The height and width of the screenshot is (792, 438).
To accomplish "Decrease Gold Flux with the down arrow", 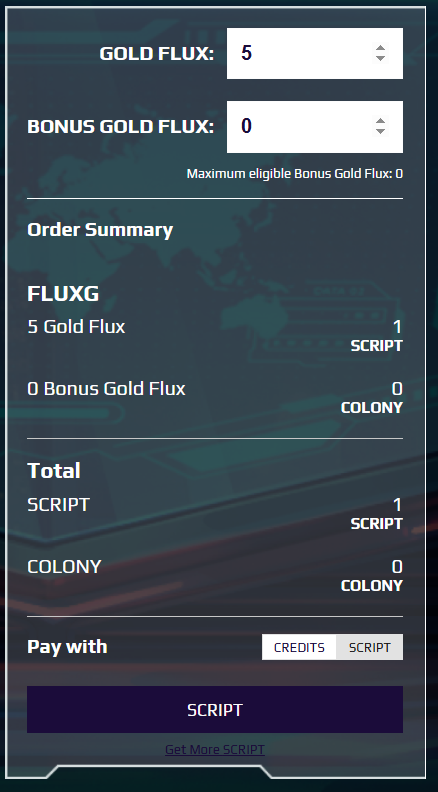I will 380,58.
